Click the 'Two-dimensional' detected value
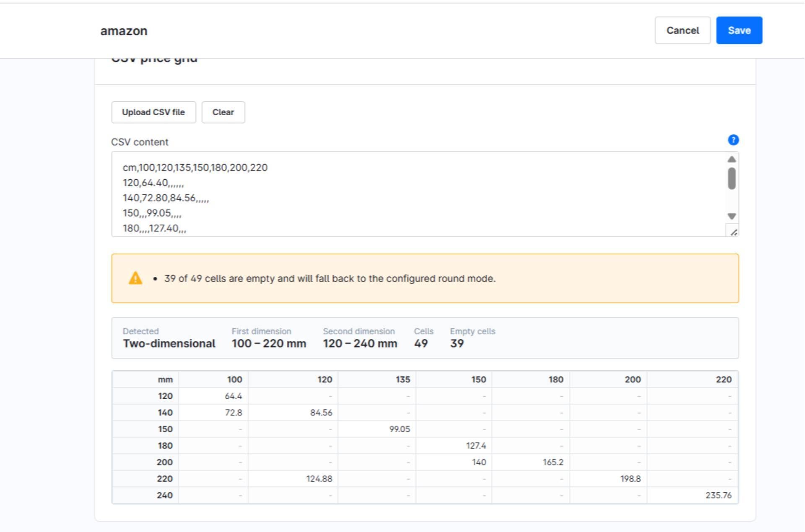 (169, 343)
